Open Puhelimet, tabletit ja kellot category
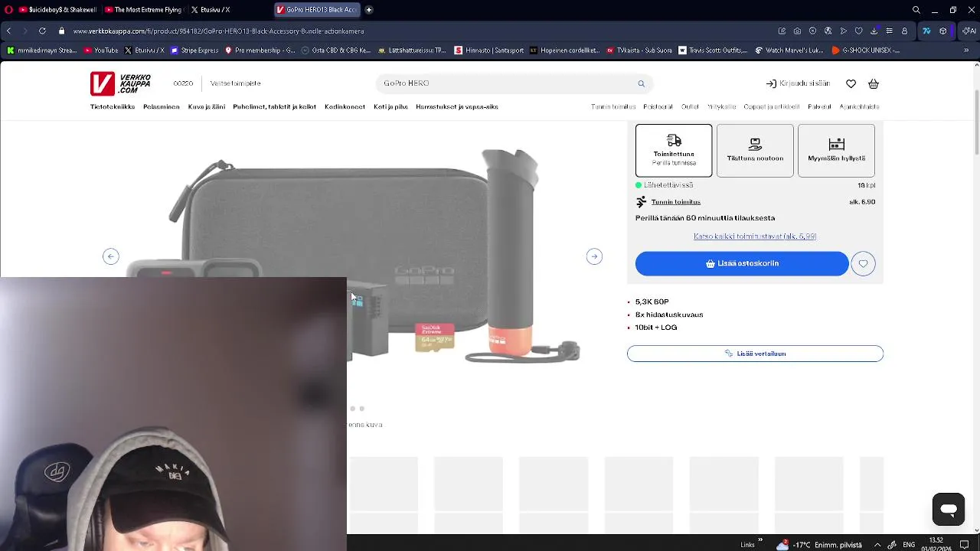This screenshot has width=980, height=551. click(x=275, y=107)
